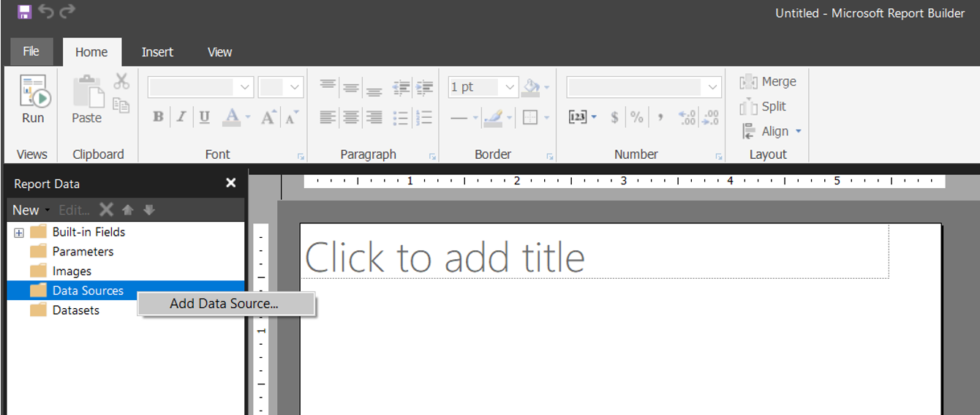Click Merge cells

click(x=768, y=82)
